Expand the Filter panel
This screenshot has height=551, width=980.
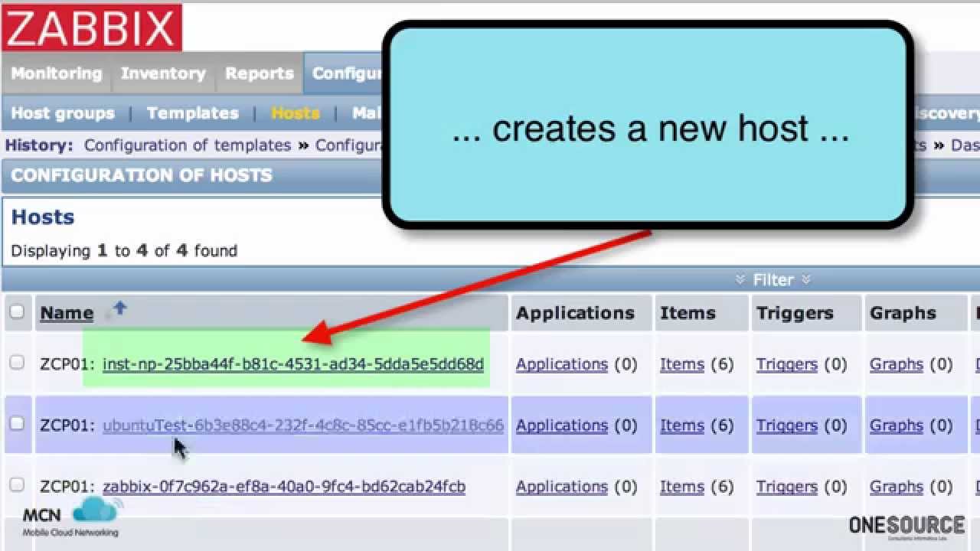(773, 280)
